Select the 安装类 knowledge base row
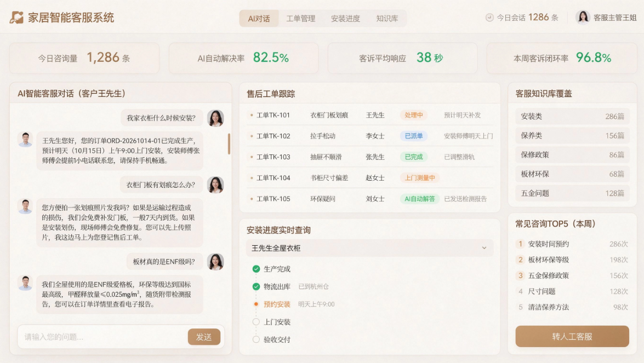 [x=572, y=117]
